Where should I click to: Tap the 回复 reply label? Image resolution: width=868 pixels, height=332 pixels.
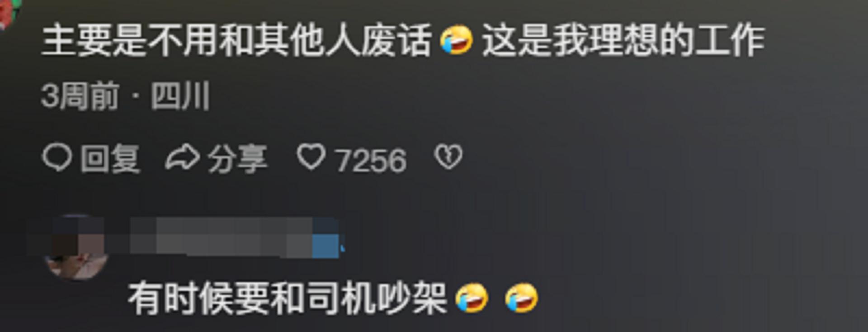110,159
